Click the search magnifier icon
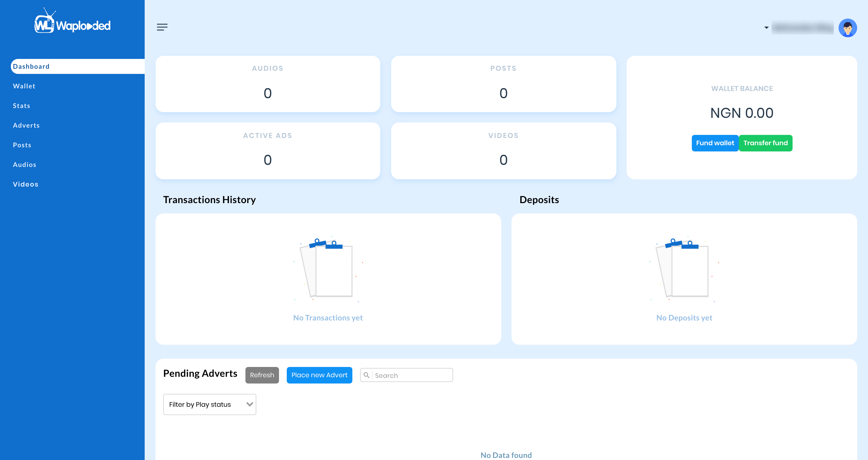The image size is (868, 460). tap(366, 375)
